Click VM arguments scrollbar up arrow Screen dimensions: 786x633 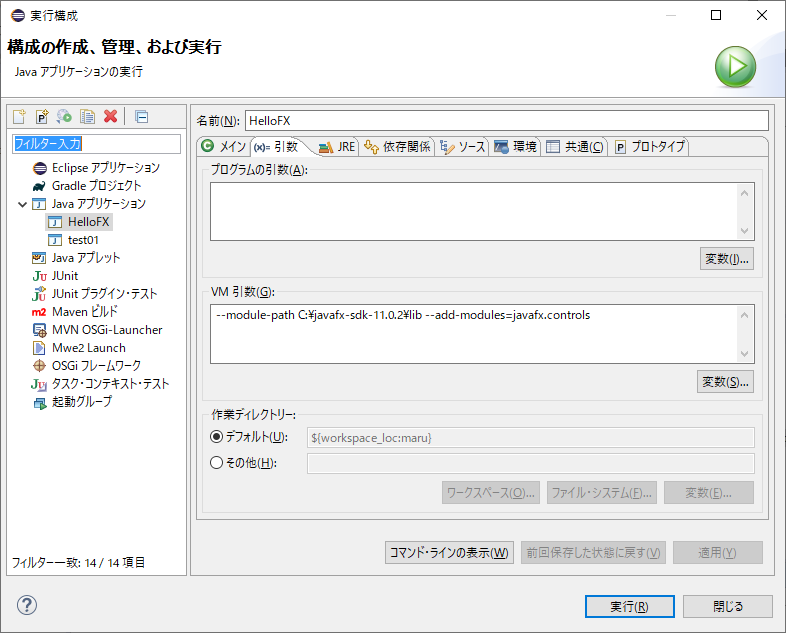[744, 315]
